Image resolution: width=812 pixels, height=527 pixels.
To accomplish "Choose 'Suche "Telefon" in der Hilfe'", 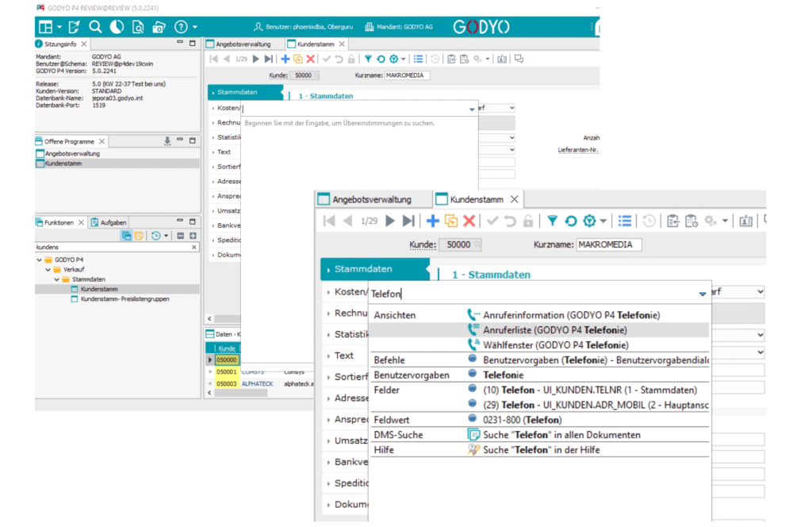I will coord(541,450).
